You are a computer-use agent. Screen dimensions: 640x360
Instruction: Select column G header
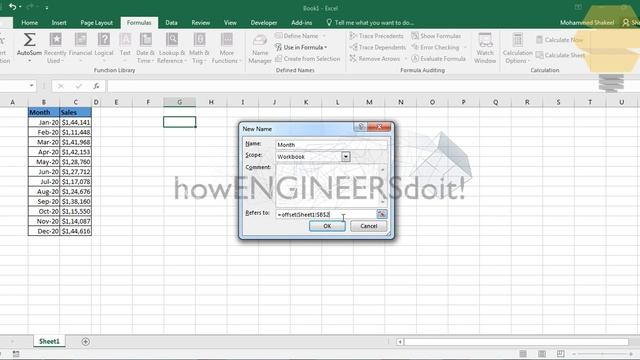tap(180, 102)
